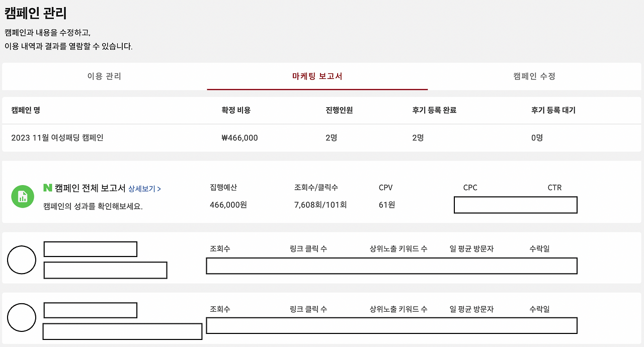
Task: Open the 상세보기 detail report link
Action: pyautogui.click(x=141, y=188)
